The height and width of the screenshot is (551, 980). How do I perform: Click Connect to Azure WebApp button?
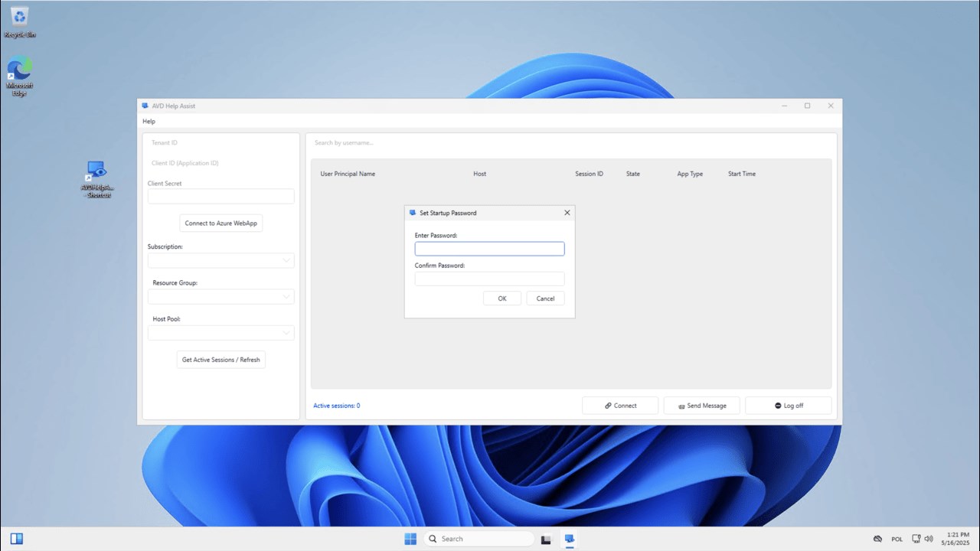221,223
